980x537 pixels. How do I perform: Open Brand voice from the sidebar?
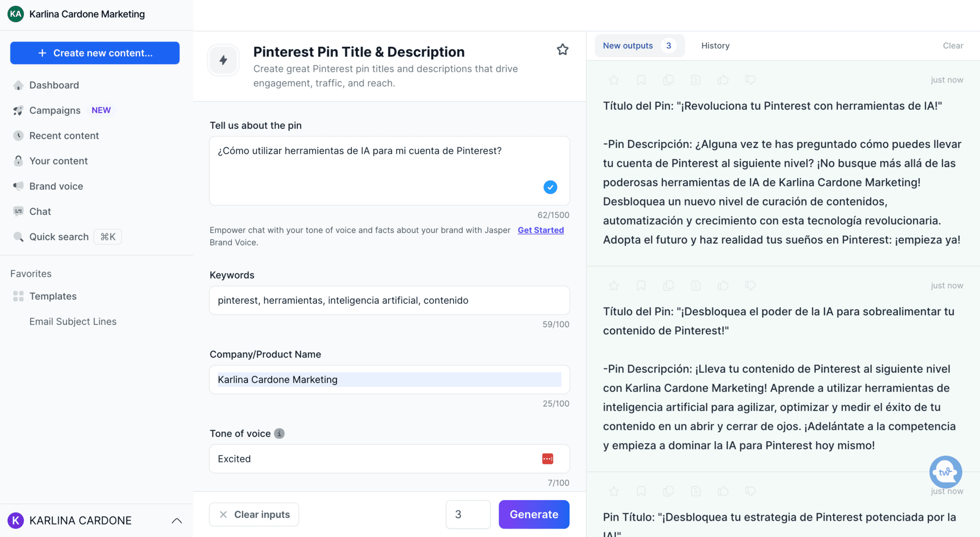56,186
